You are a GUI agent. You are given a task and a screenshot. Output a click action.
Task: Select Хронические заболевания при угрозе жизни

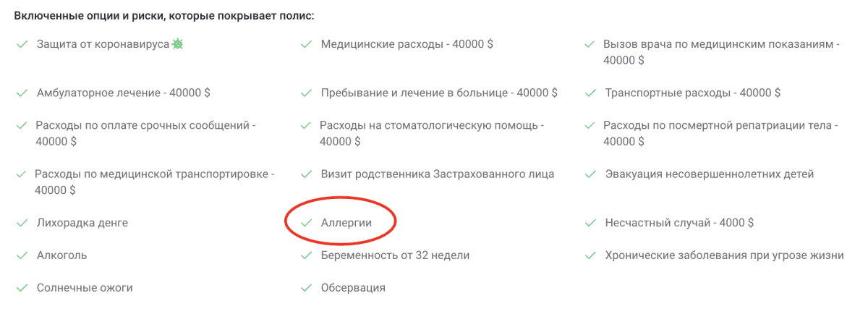pyautogui.click(x=724, y=255)
